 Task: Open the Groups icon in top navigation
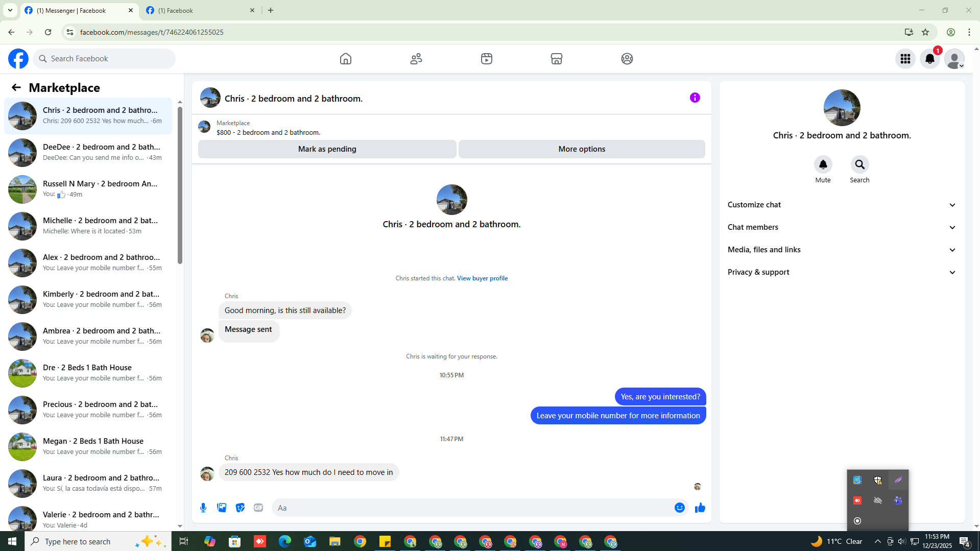tap(627, 59)
